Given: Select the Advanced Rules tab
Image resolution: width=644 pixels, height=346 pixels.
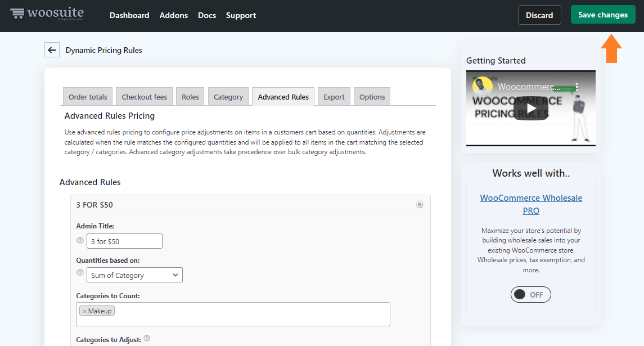Looking at the screenshot, I should [x=283, y=97].
